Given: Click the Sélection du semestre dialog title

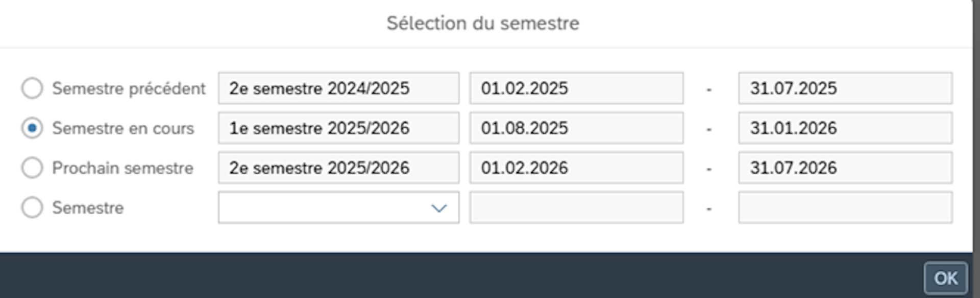Looking at the screenshot, I should click(483, 23).
